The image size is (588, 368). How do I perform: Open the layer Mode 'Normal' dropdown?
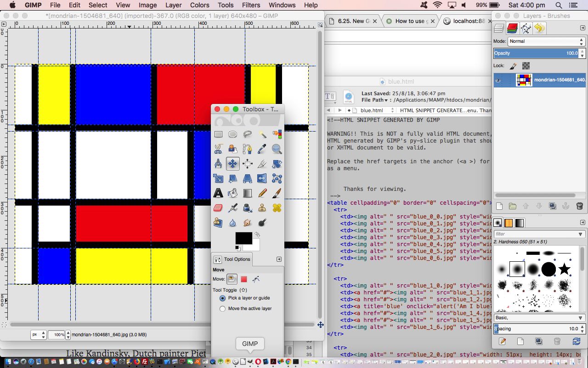point(546,41)
